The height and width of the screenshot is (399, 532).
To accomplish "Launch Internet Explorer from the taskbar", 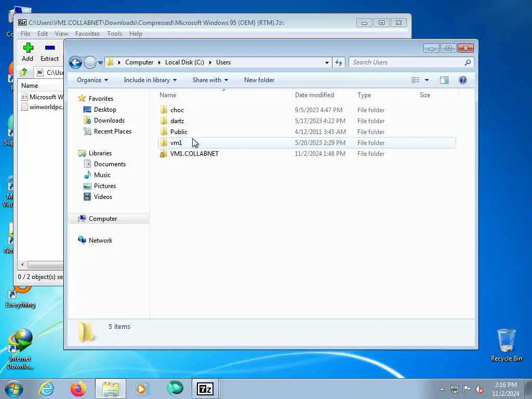I will pos(46,389).
